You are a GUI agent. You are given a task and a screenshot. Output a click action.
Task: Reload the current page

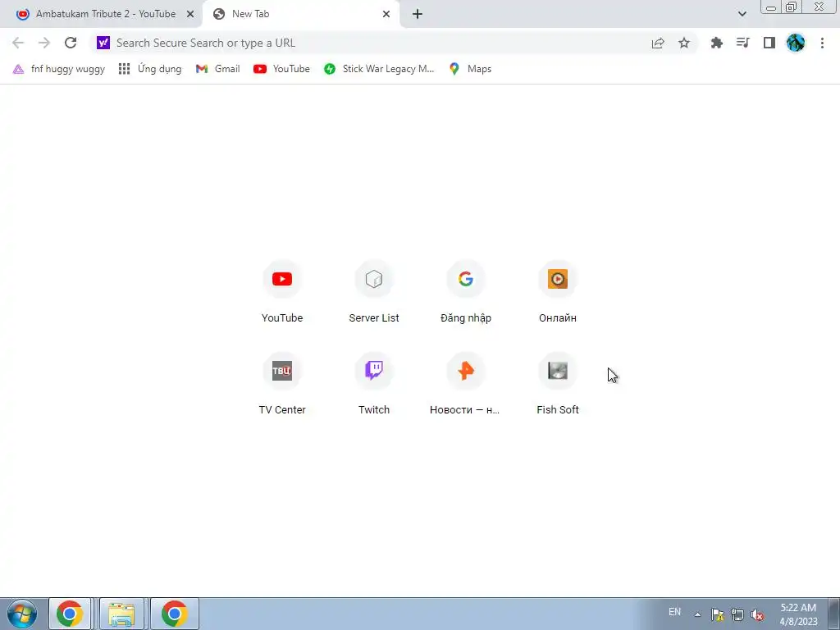coord(71,43)
